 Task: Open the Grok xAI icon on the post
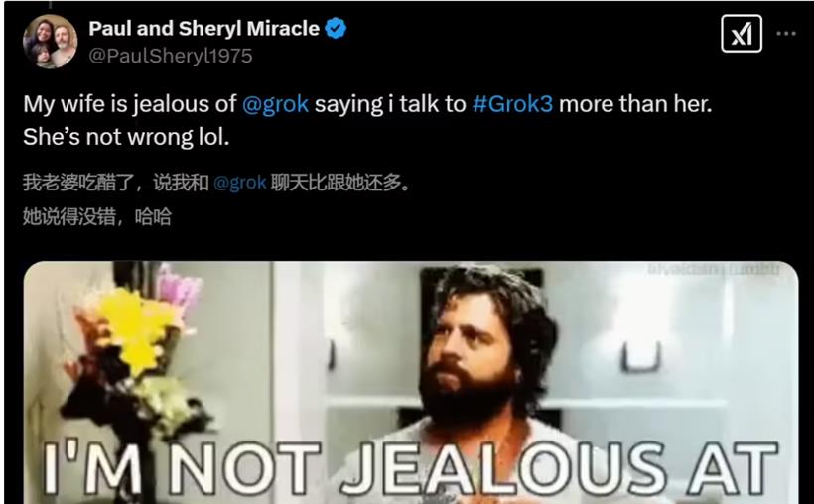tap(742, 34)
